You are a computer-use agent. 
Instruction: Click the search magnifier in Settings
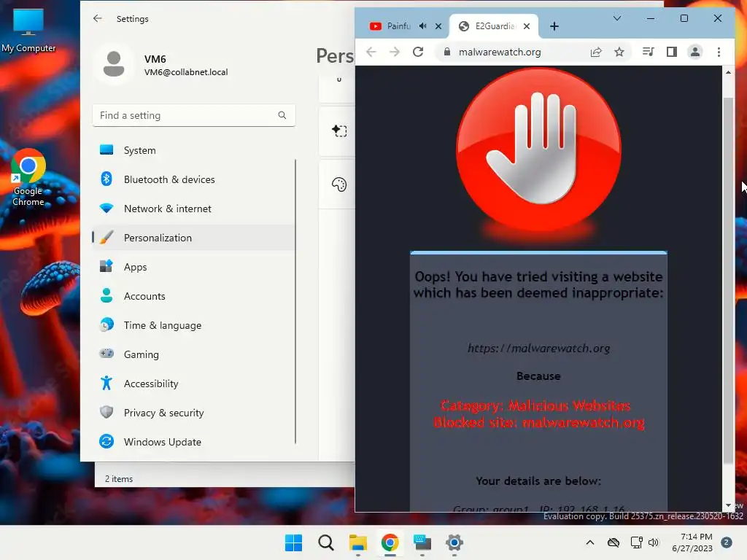(x=282, y=115)
